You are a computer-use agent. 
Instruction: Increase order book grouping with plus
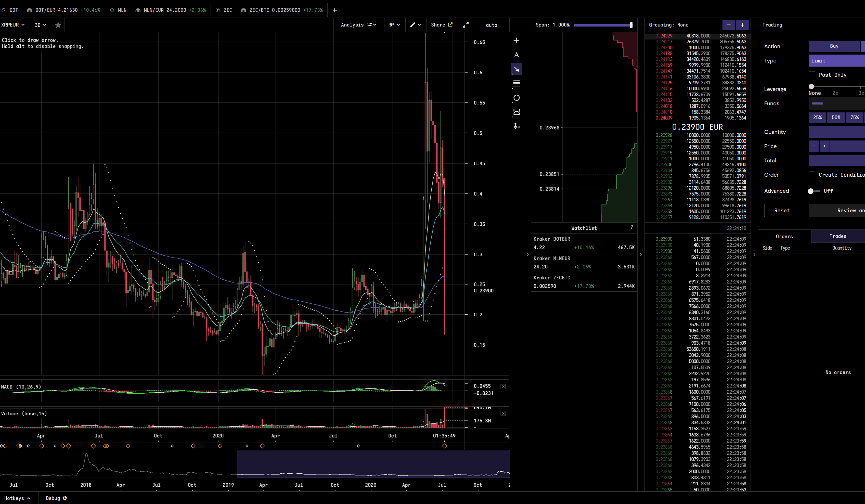tap(742, 25)
